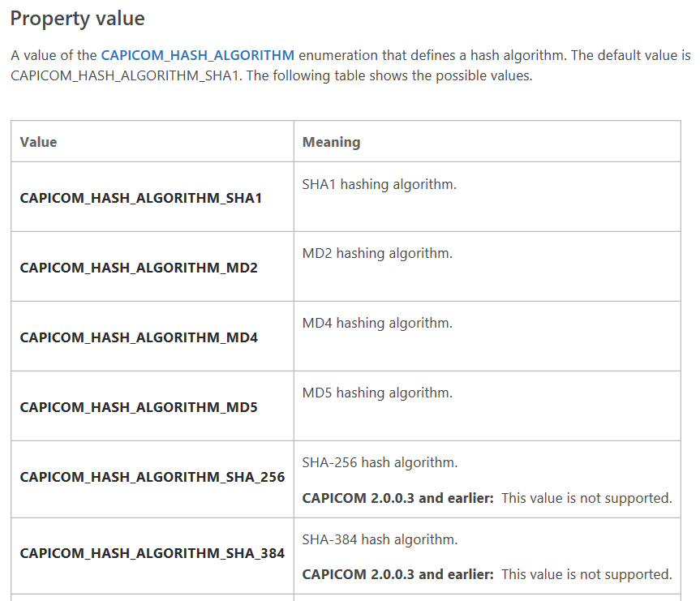
Task: Select the CAPICOM_HASH_ALGORITHM_MD5 table cell
Action: 139,406
